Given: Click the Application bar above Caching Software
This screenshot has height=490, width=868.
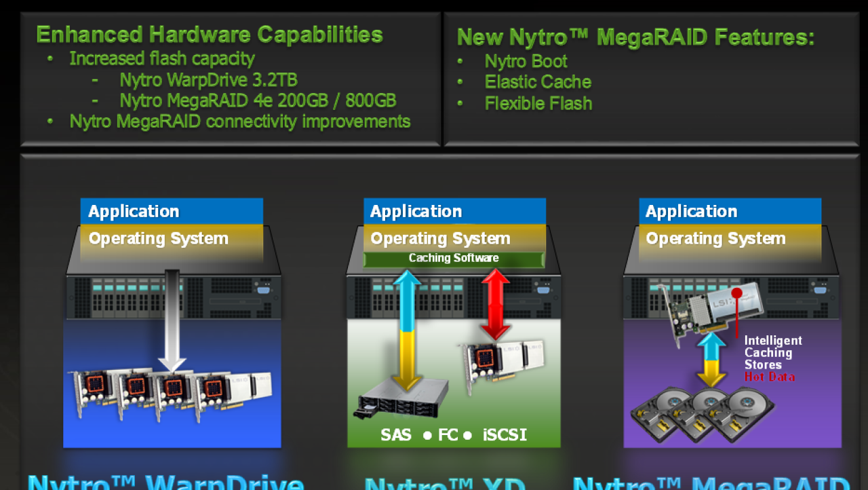Looking at the screenshot, I should (x=454, y=212).
